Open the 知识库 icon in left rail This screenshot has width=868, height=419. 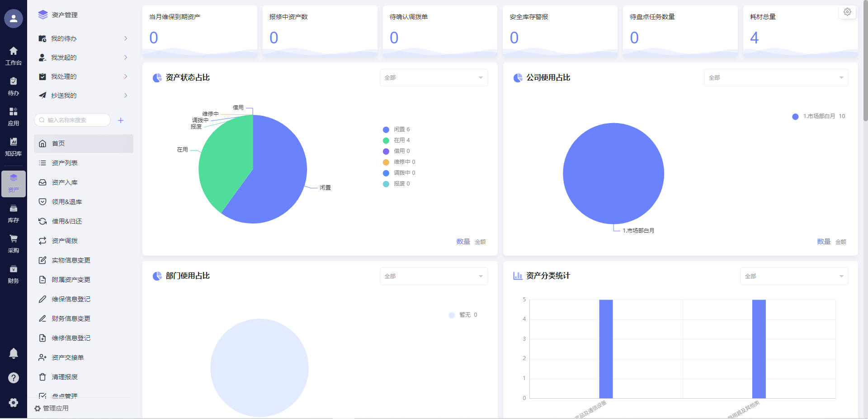14,147
